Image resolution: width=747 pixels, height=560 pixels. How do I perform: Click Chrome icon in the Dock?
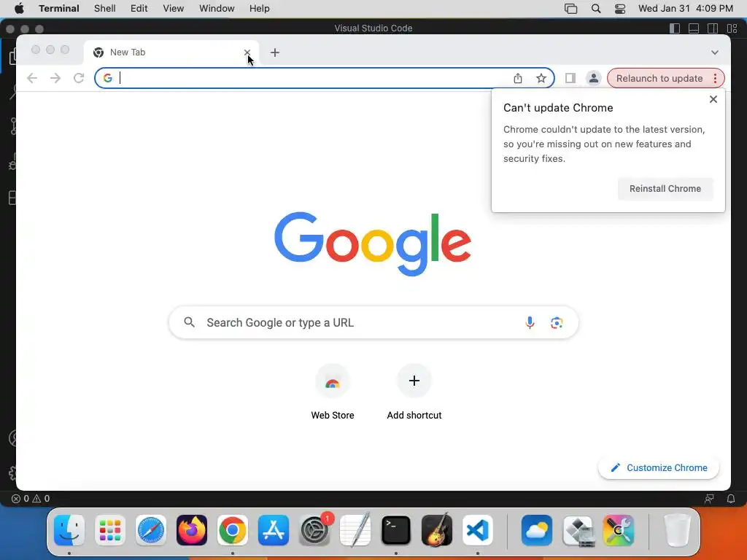[x=233, y=530]
